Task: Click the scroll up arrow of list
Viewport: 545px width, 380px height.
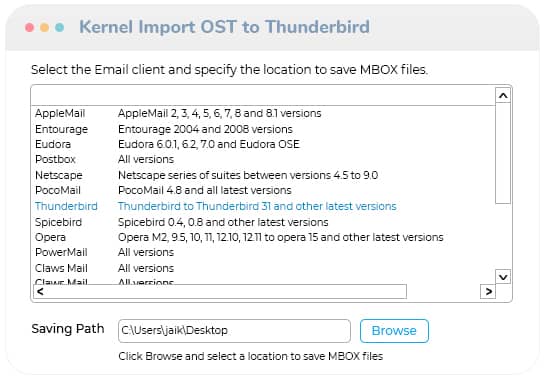Action: click(x=503, y=95)
